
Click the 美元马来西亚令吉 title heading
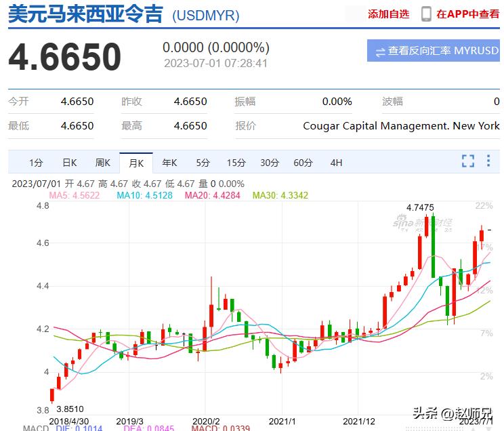pyautogui.click(x=85, y=14)
